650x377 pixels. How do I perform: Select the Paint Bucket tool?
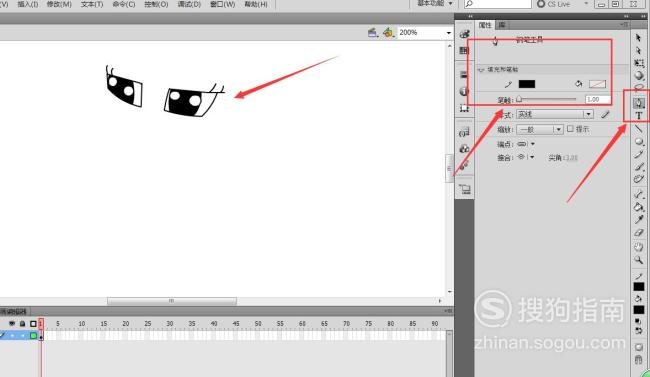[x=639, y=207]
